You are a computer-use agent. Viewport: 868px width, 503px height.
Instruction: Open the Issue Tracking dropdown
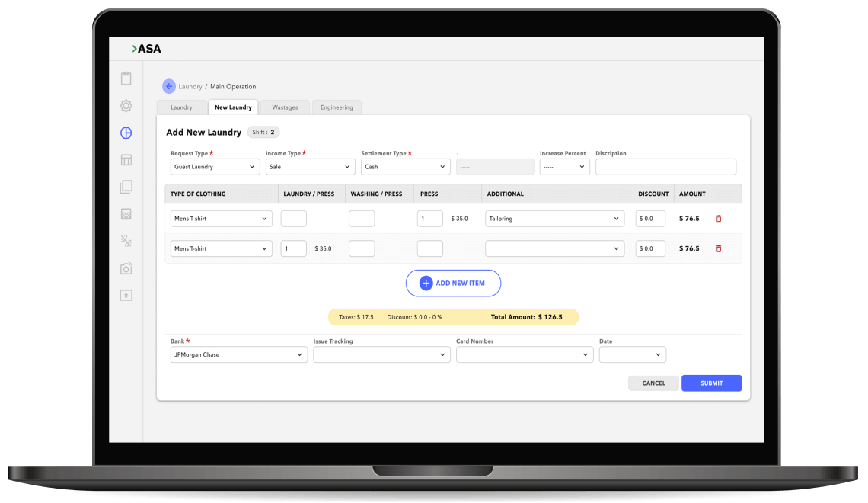click(381, 354)
